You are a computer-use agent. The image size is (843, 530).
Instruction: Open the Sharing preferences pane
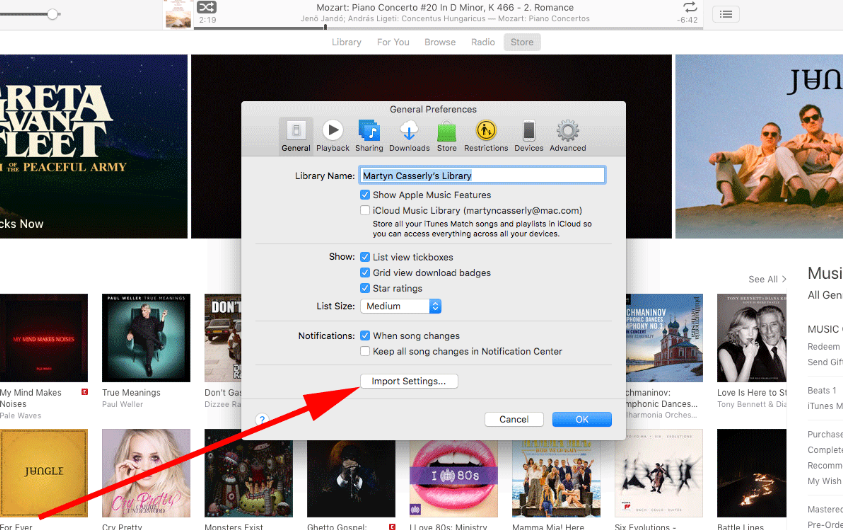(x=369, y=136)
